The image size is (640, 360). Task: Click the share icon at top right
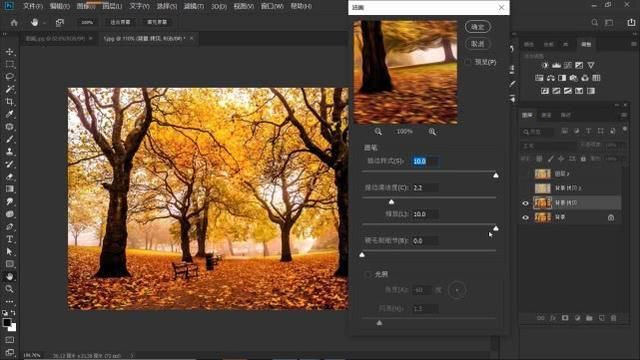631,22
